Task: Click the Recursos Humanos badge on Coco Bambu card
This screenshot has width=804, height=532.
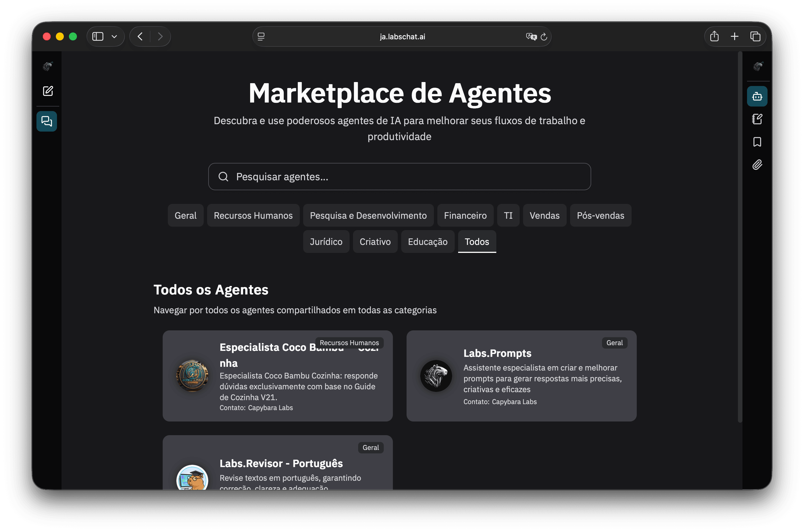Action: pyautogui.click(x=349, y=343)
